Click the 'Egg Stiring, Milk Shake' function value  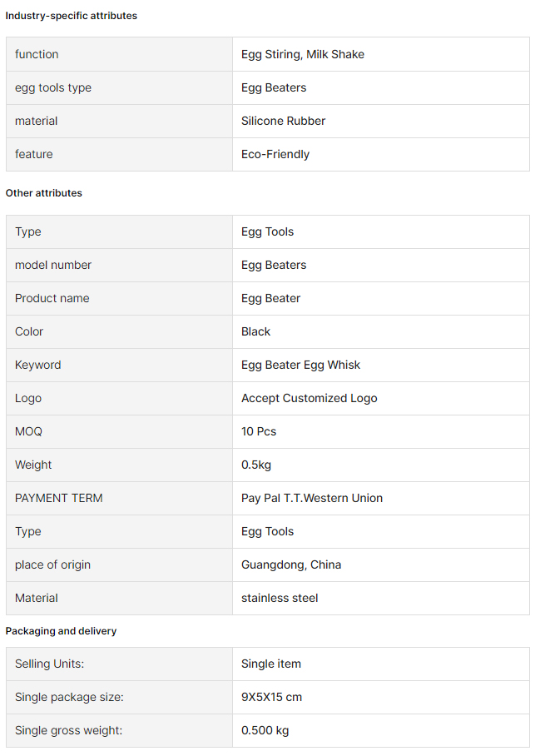click(x=303, y=54)
